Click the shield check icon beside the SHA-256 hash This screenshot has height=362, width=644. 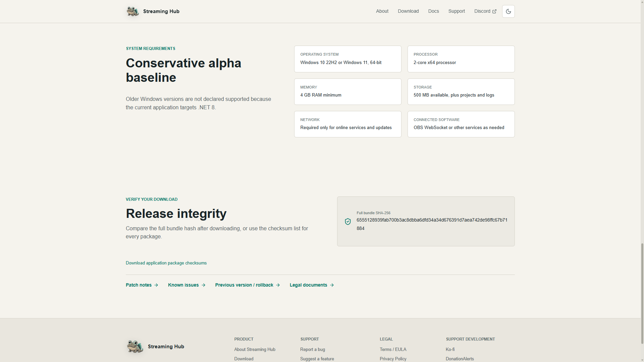tap(348, 222)
